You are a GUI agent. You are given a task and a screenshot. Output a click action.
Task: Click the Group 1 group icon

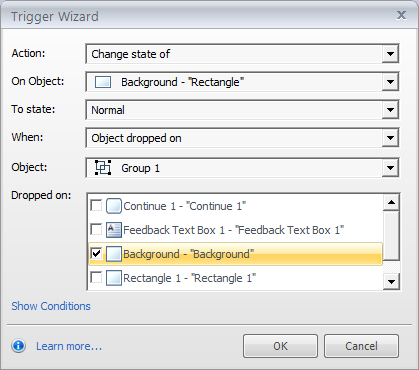point(103,168)
